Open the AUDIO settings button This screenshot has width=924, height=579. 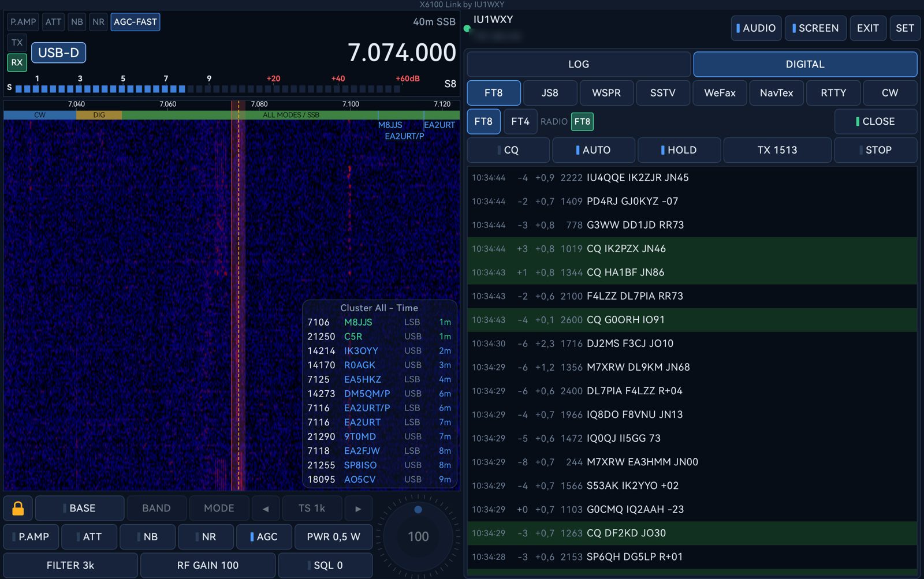click(757, 28)
